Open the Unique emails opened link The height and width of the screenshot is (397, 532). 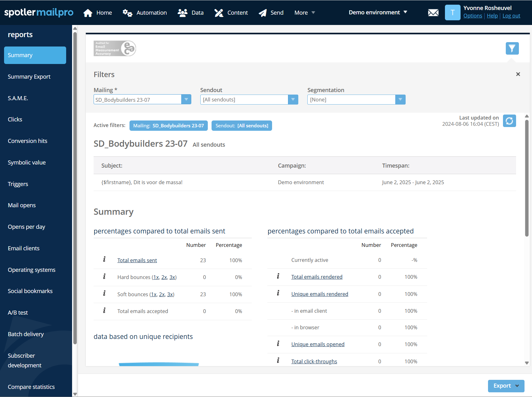318,344
